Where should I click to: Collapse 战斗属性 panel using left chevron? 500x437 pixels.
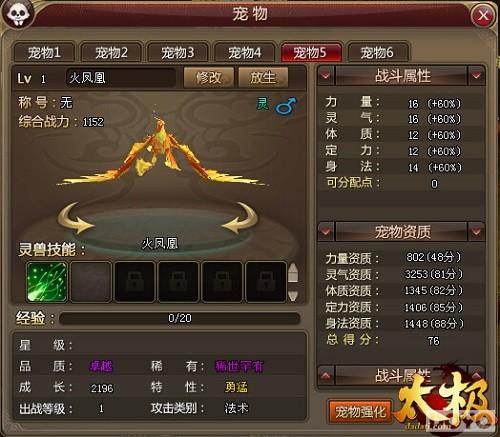pos(326,76)
